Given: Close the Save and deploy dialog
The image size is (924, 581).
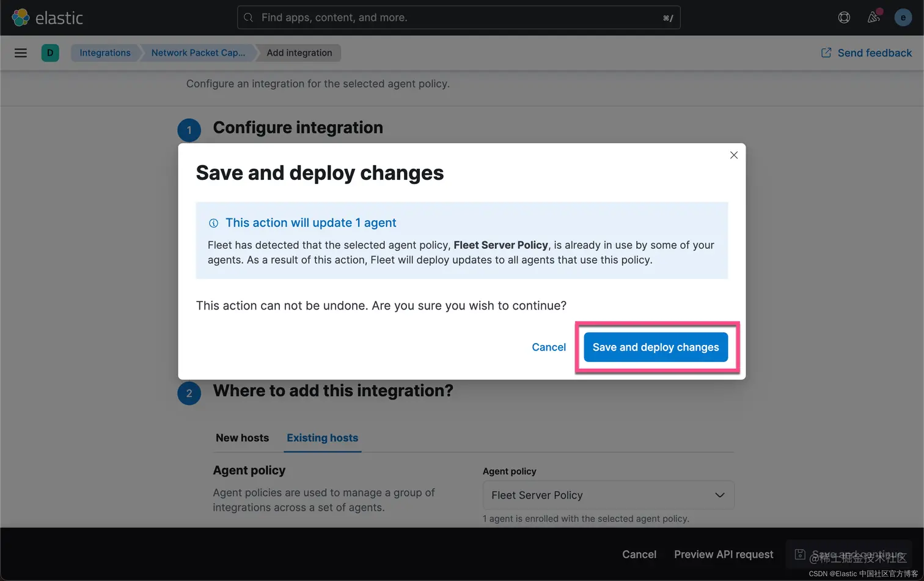Looking at the screenshot, I should coord(734,155).
